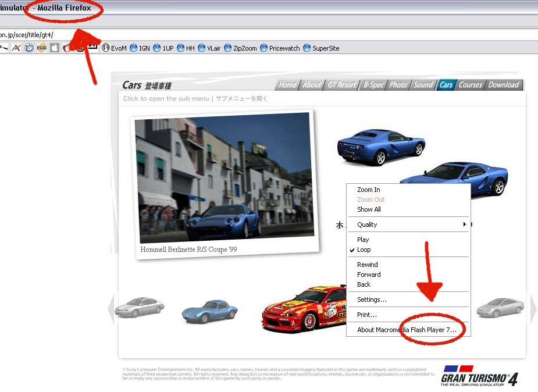Select the silver sedan thumbnail beside the blue classic coupe
This screenshot has height=392, width=538.
[140, 307]
